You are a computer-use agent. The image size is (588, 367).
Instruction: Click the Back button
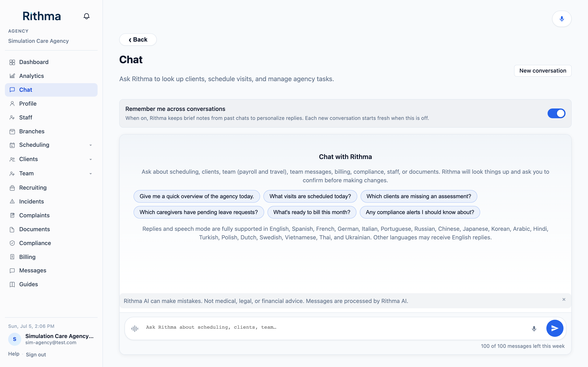[x=138, y=40]
